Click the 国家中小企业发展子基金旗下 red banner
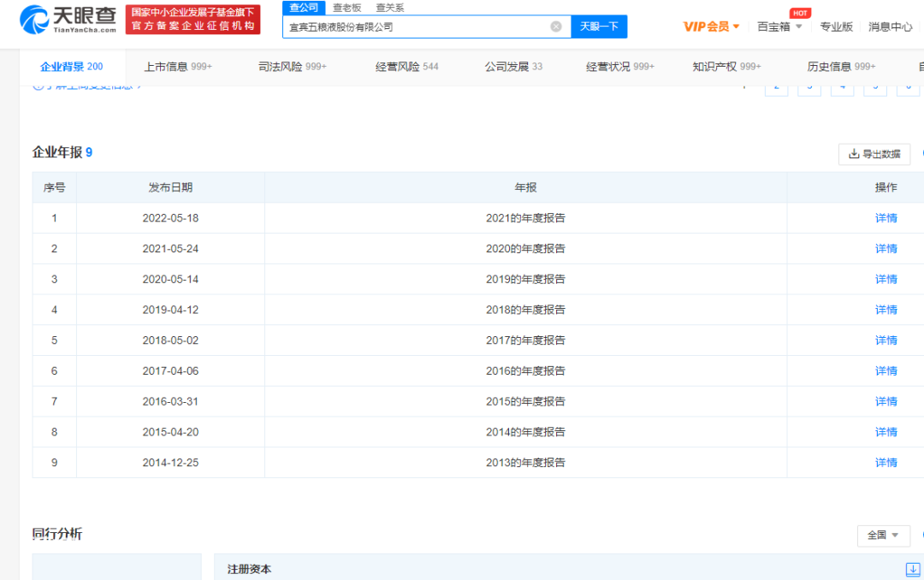This screenshot has width=924, height=580. point(192,20)
